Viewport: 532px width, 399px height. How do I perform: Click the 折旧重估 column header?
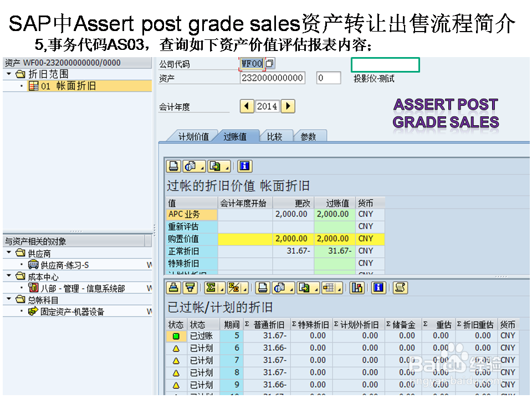[476, 325]
